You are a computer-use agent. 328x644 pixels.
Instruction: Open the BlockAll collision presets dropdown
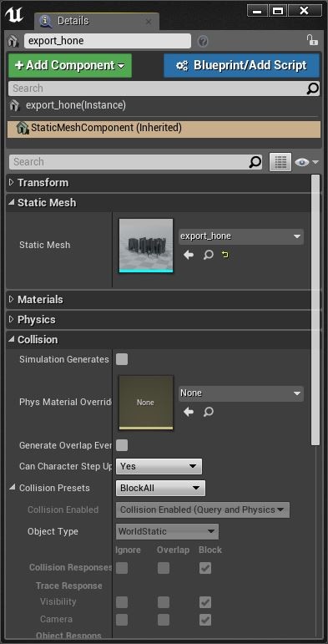[x=160, y=489]
